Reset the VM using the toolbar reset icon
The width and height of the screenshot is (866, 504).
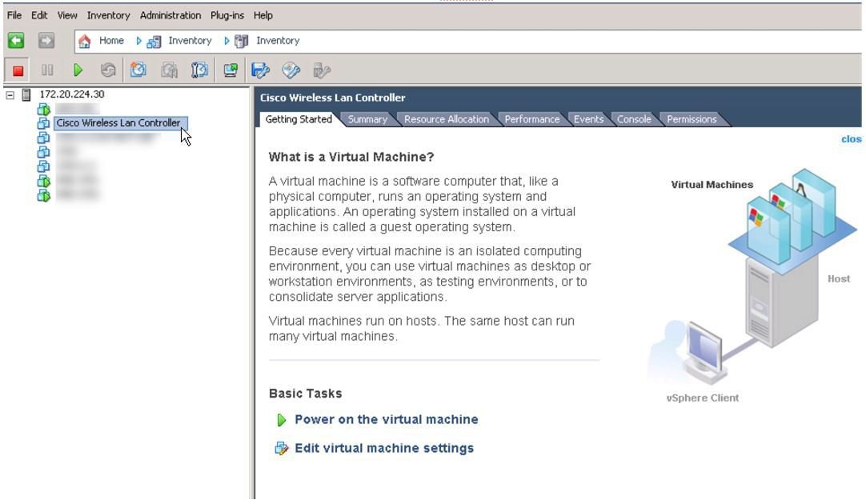tap(108, 70)
